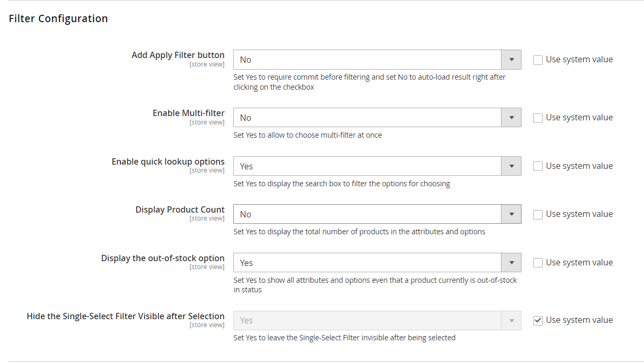The width and height of the screenshot is (644, 363).
Task: Click the Display Product Count label text
Action: (180, 209)
